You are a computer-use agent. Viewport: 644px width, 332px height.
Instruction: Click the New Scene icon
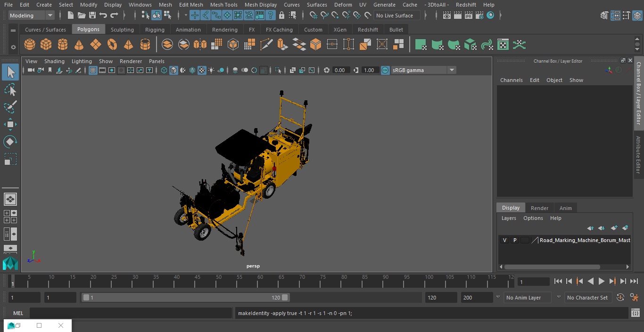(70, 16)
